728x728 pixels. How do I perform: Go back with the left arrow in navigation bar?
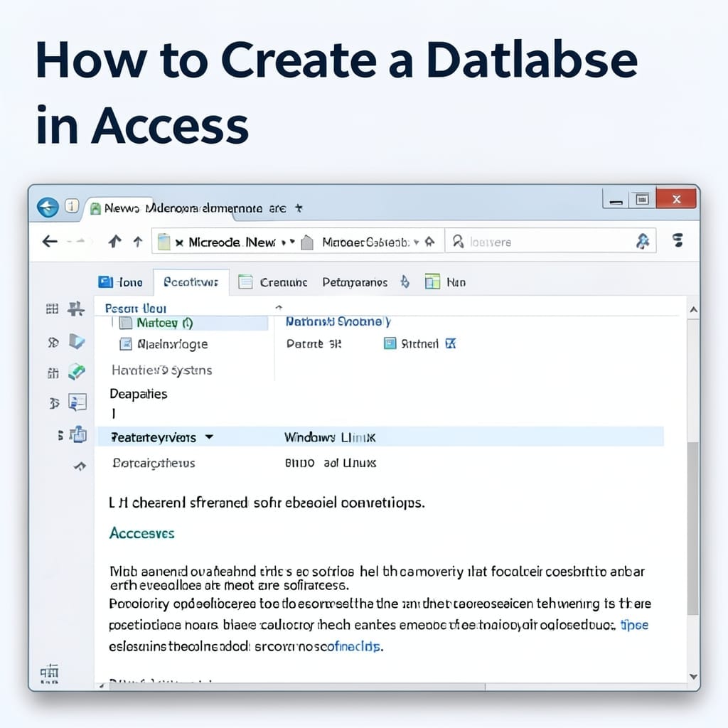pyautogui.click(x=50, y=241)
